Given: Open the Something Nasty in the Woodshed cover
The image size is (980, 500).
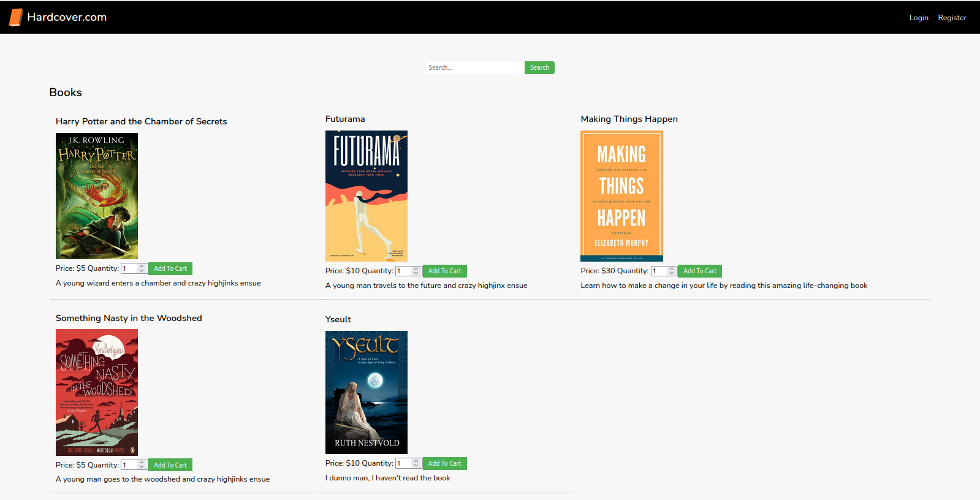Looking at the screenshot, I should 97,392.
